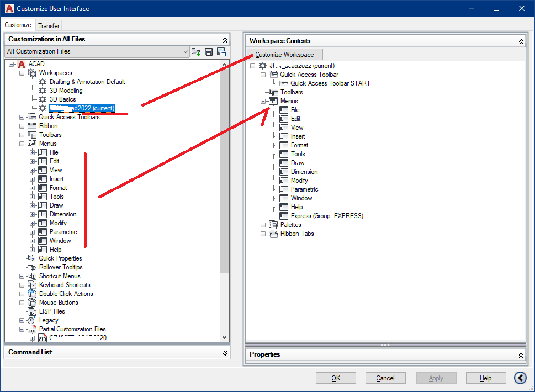Click the load partial customization file folder icon

click(x=196, y=51)
